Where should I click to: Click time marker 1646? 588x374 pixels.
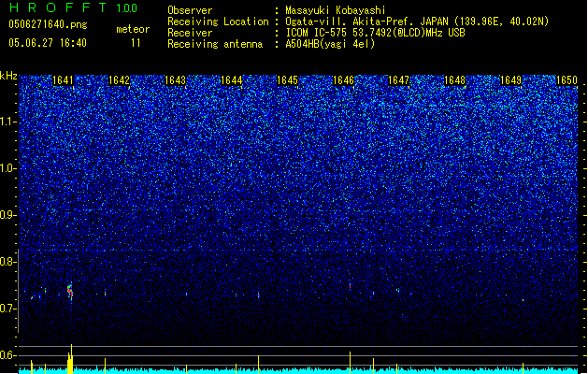(x=343, y=80)
